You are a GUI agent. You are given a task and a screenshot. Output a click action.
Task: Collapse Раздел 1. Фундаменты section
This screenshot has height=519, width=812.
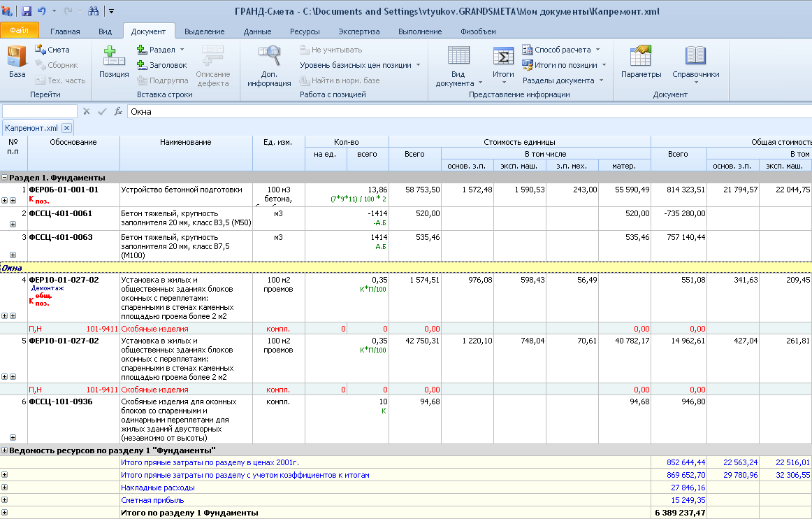5,178
